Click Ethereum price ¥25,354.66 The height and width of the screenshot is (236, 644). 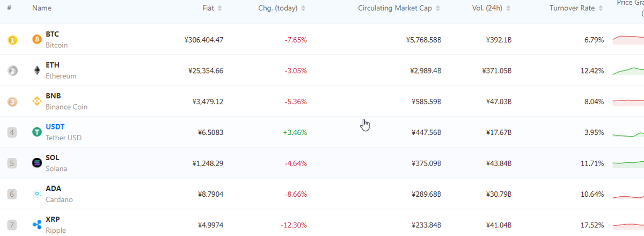[x=206, y=70]
